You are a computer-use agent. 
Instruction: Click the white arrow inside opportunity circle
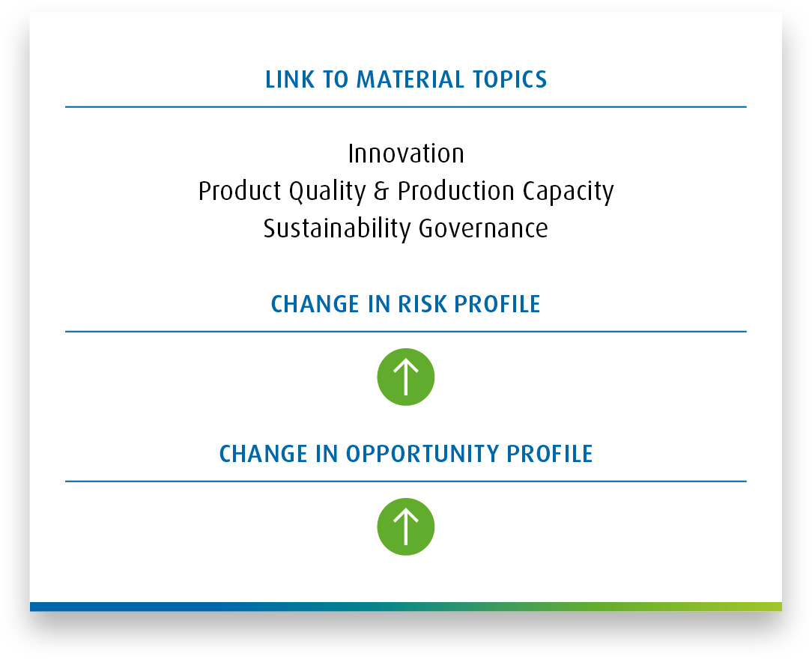405,526
